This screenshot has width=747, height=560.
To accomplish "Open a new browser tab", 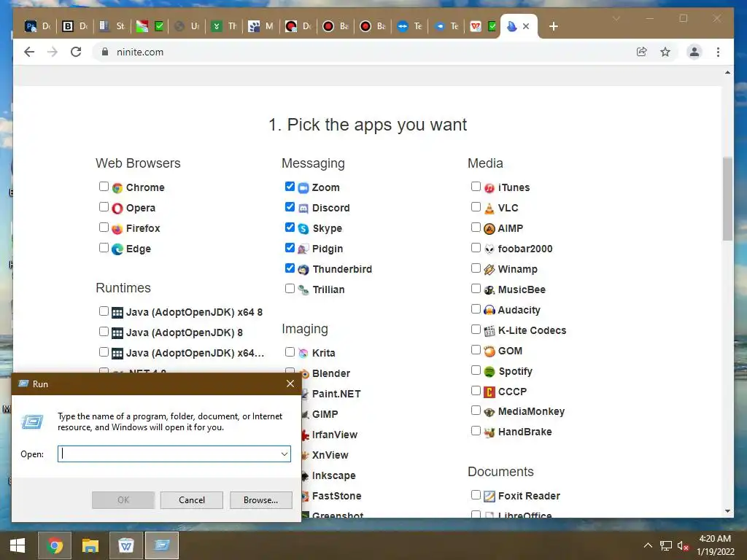I will tap(553, 26).
